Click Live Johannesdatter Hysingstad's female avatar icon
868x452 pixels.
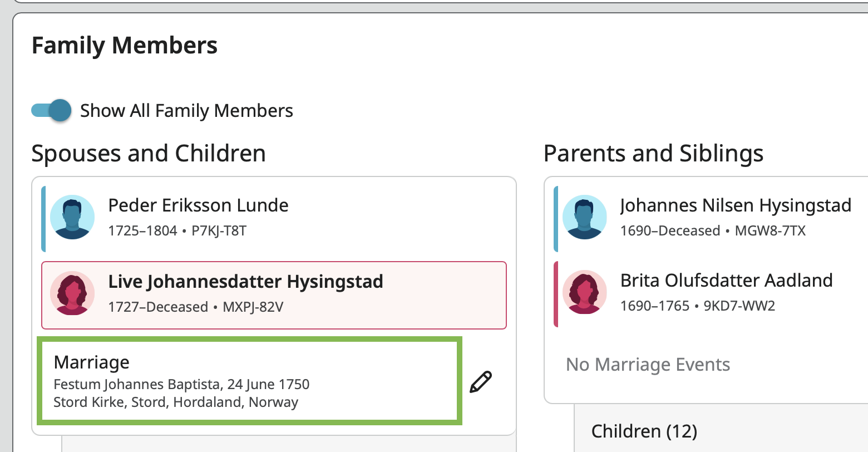[72, 293]
